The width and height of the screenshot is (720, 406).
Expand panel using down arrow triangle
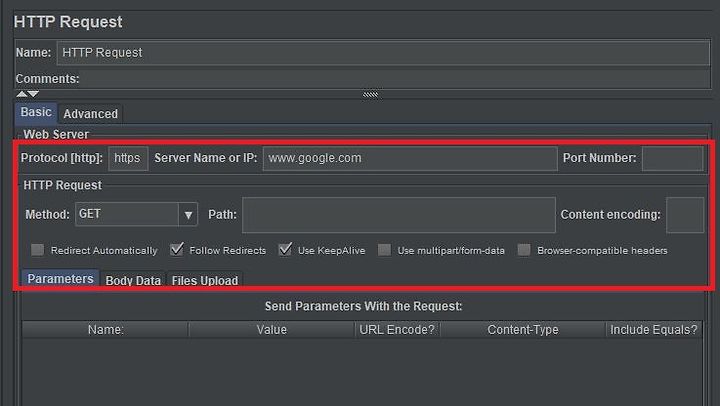coord(33,94)
